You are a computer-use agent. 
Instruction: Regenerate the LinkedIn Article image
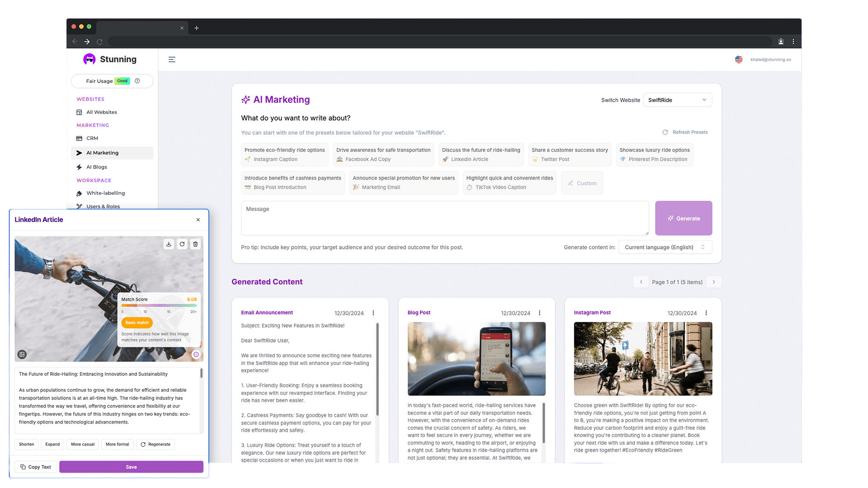[182, 244]
